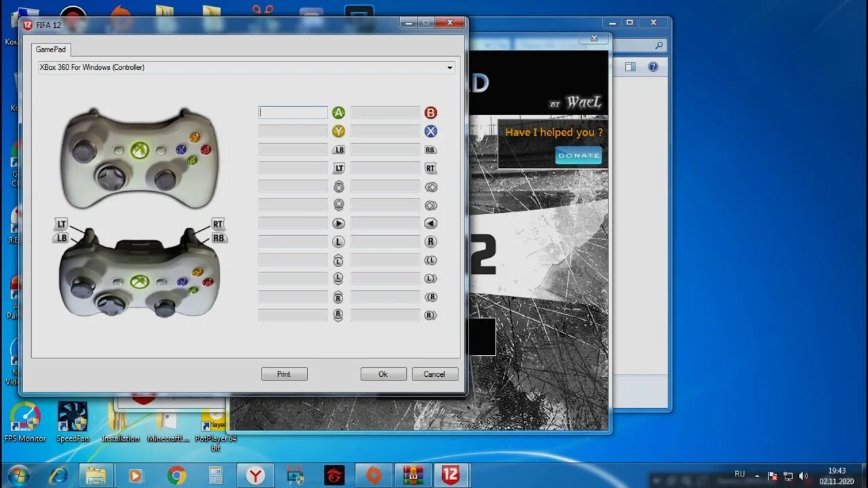868x488 pixels.
Task: Click the LT label on controller diagram
Action: pos(62,224)
